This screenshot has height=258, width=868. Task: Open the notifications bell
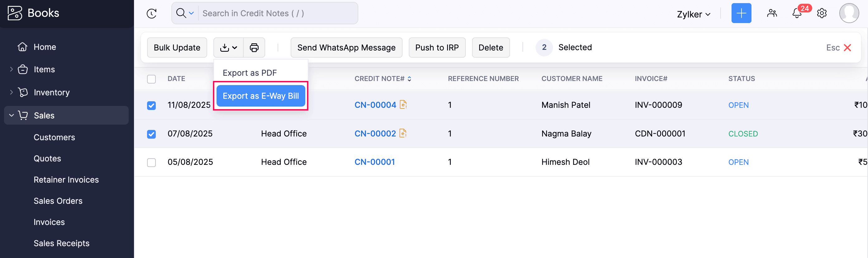[x=797, y=13]
